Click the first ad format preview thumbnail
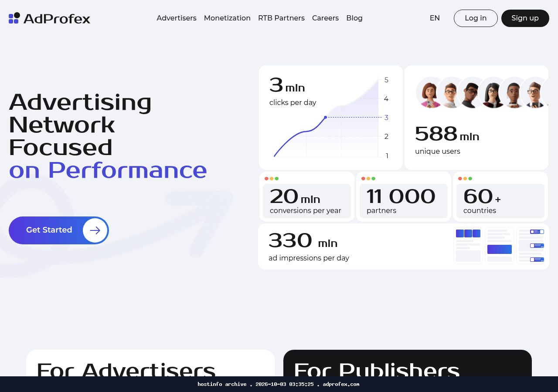This screenshot has width=558, height=392. (x=468, y=246)
